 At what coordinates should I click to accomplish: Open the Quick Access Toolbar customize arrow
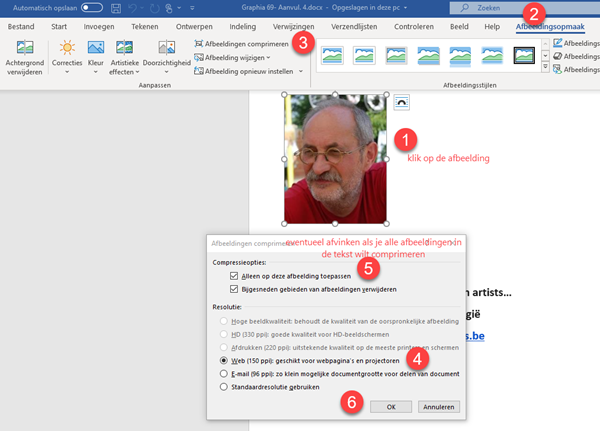click(x=192, y=8)
